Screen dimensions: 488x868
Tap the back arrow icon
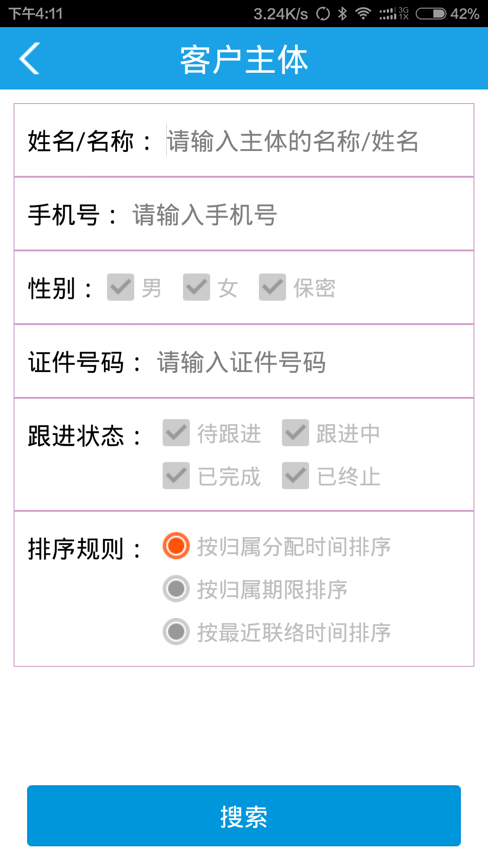(30, 58)
